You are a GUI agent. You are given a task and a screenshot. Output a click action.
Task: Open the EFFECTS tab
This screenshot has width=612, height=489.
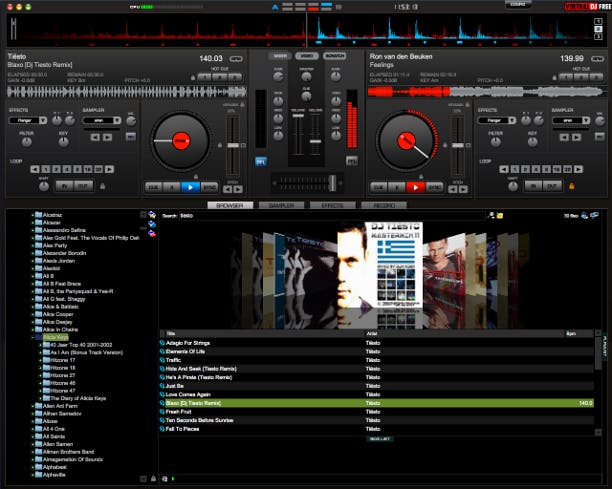click(x=332, y=205)
